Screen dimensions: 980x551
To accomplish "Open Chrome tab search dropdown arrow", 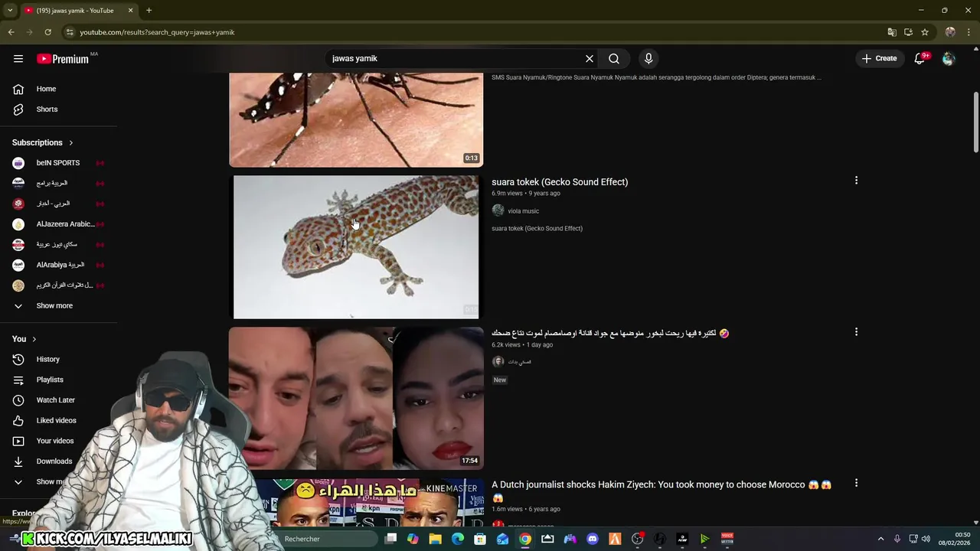I will pyautogui.click(x=10, y=11).
